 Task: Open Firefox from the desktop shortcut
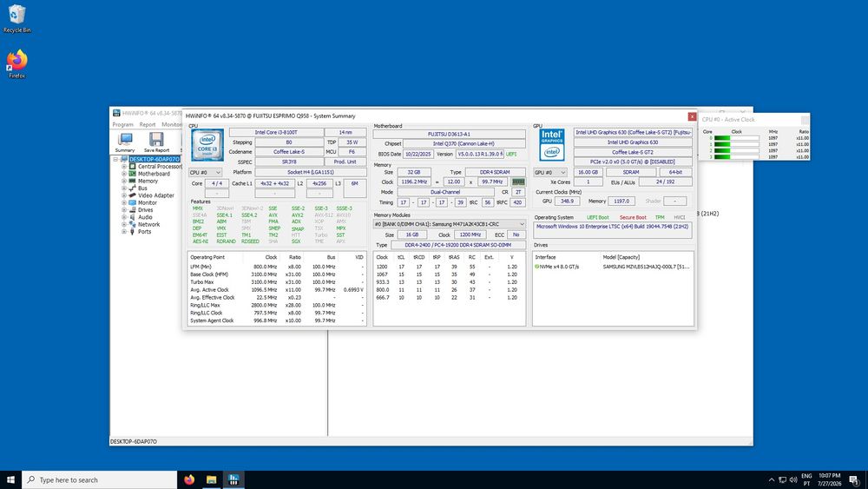(16, 63)
